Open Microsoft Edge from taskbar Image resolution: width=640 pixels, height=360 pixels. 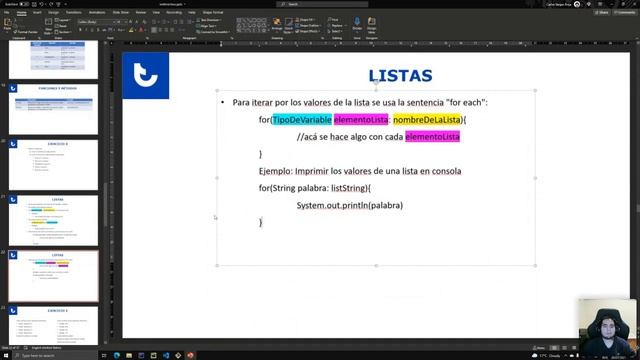pos(117,356)
